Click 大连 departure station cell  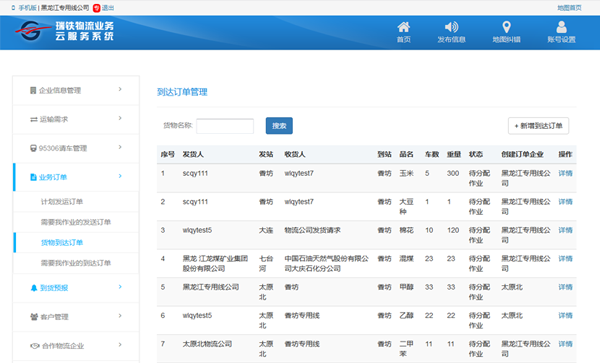tap(266, 230)
